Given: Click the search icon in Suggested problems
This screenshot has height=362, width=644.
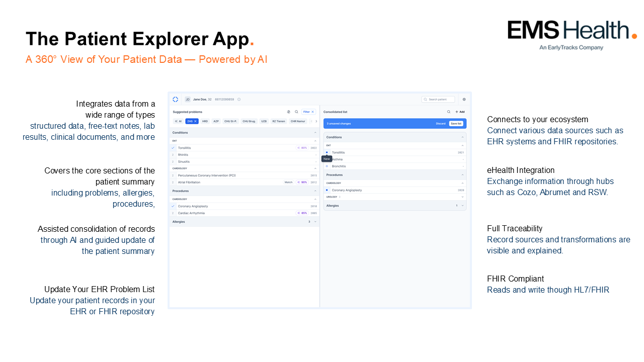Looking at the screenshot, I should pos(296,112).
